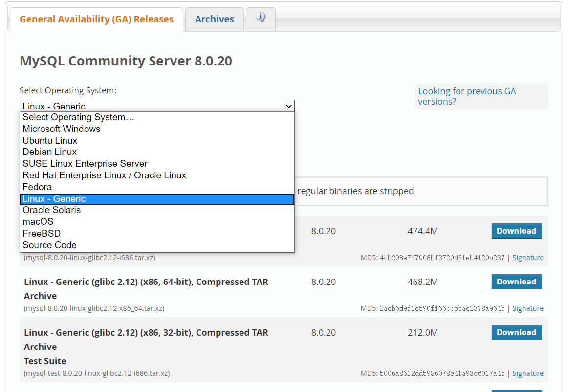568x392 pixels.
Task: Download the 212.0M Test Suite archive
Action: [x=516, y=333]
